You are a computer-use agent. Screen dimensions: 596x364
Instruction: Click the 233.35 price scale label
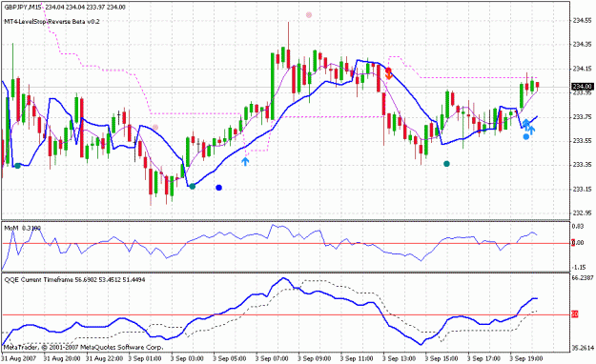click(x=582, y=165)
